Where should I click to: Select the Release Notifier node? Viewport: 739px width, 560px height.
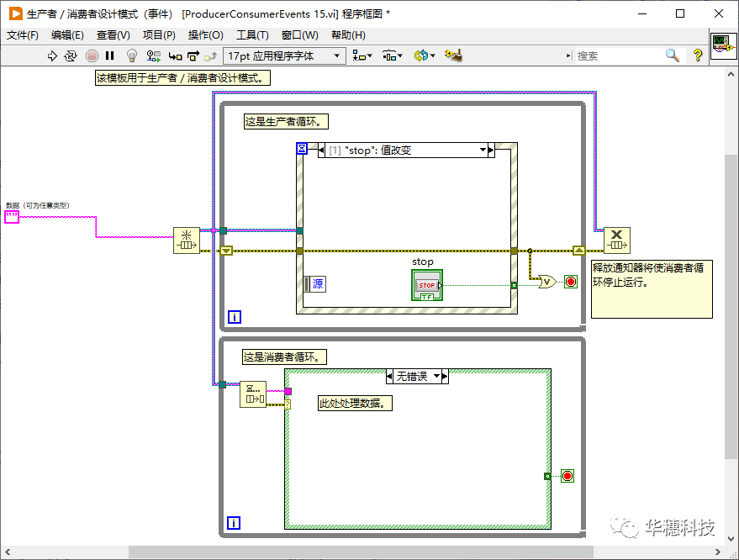click(x=617, y=240)
